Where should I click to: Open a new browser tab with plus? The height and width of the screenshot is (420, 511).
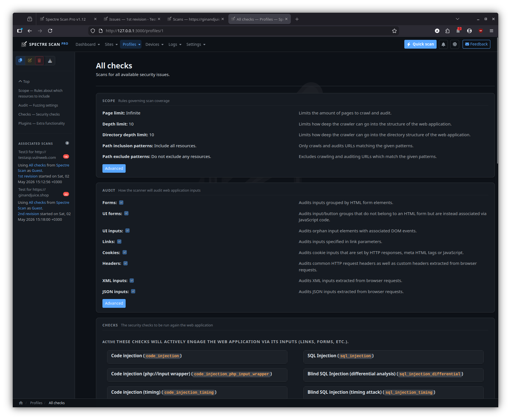pos(297,19)
